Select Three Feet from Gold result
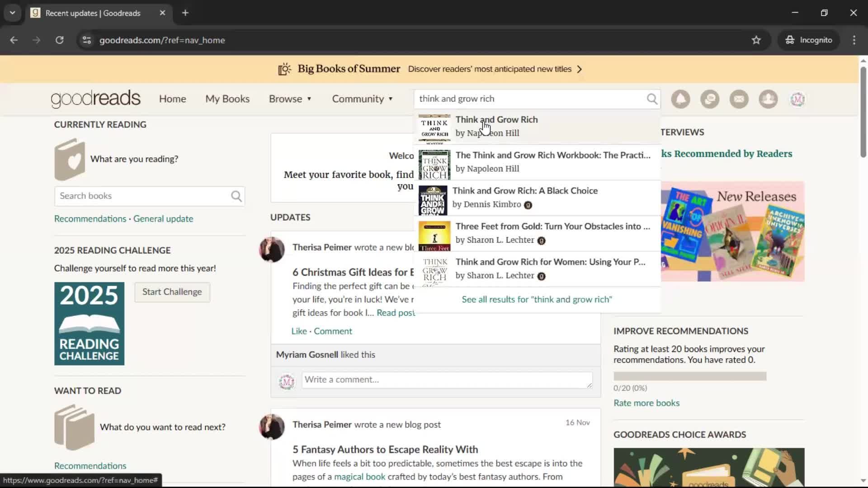The width and height of the screenshot is (868, 488). click(537, 233)
